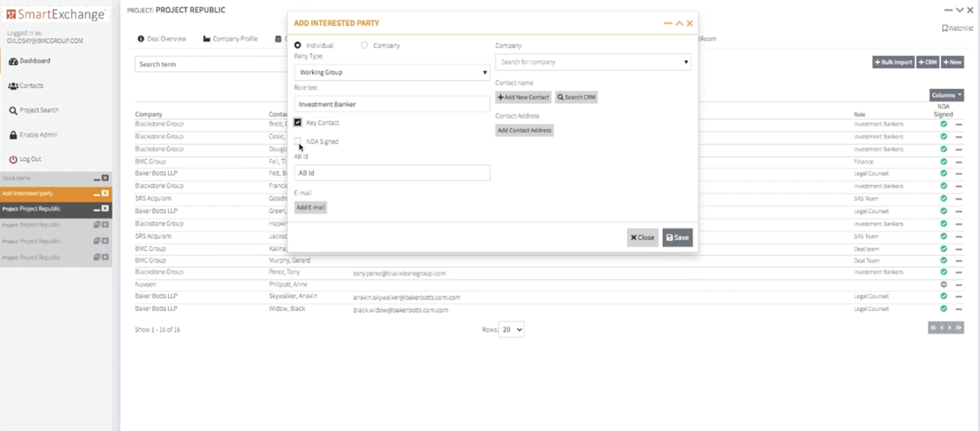
Task: Open the ... menu for Skywalker, Anakin
Action: tap(959, 297)
